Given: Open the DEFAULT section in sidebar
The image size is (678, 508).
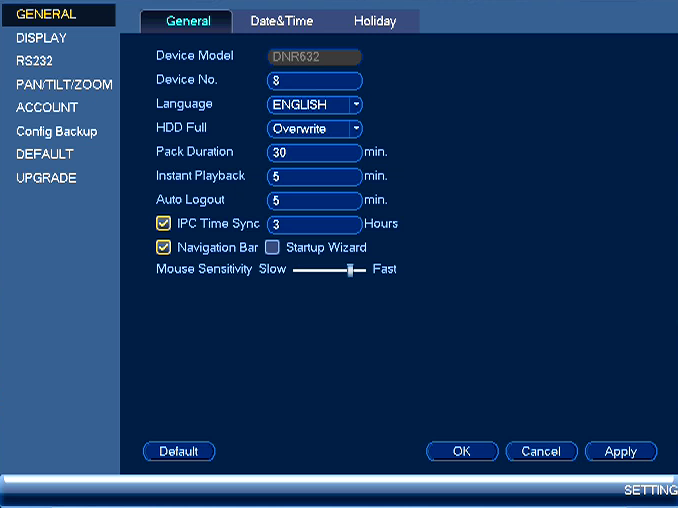Looking at the screenshot, I should 45,154.
